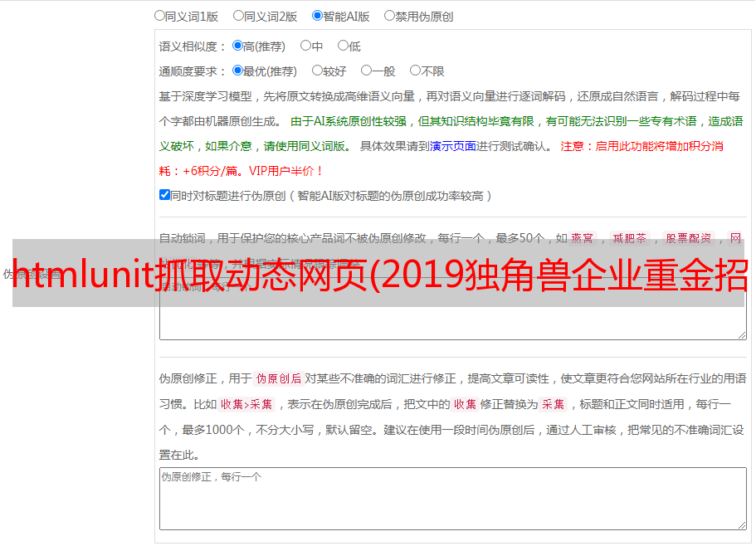The image size is (756, 546).
Task: Choose the 同义词2版 radio option
Action: click(x=238, y=15)
